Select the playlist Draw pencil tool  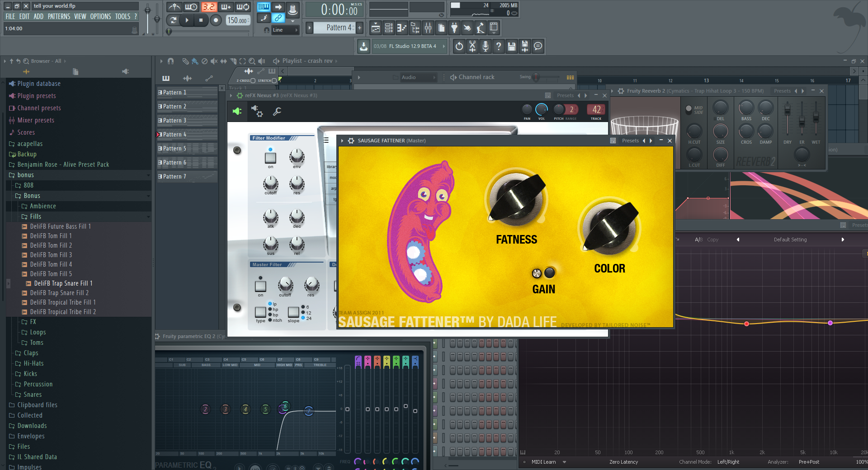coord(185,61)
